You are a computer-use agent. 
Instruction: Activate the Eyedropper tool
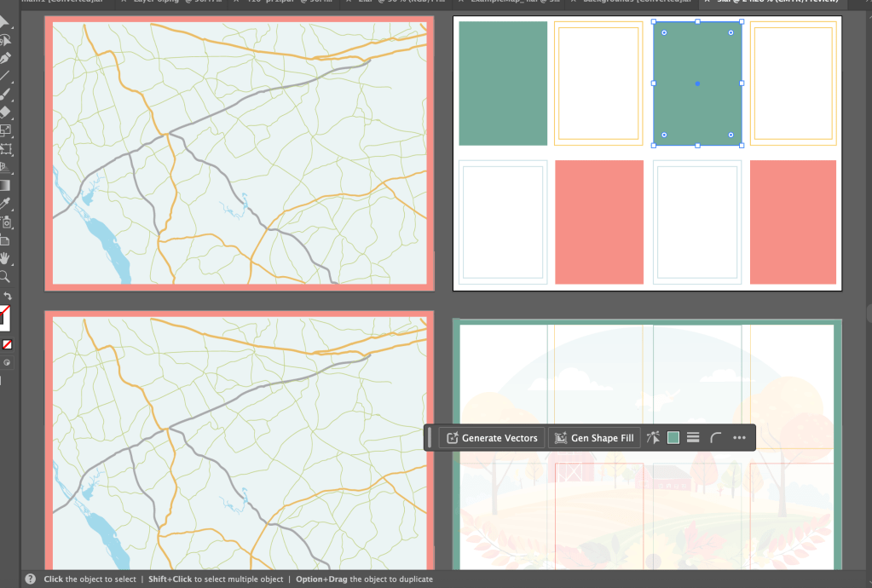coord(5,204)
